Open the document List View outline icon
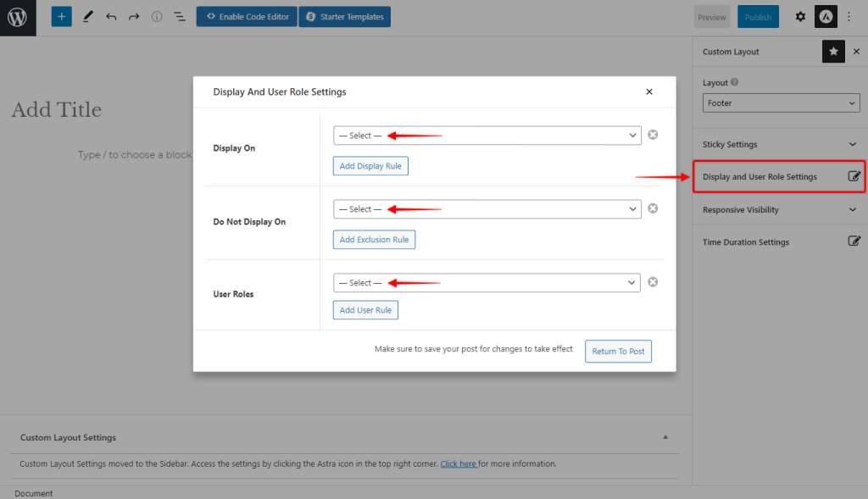This screenshot has height=499, width=868. coord(179,16)
